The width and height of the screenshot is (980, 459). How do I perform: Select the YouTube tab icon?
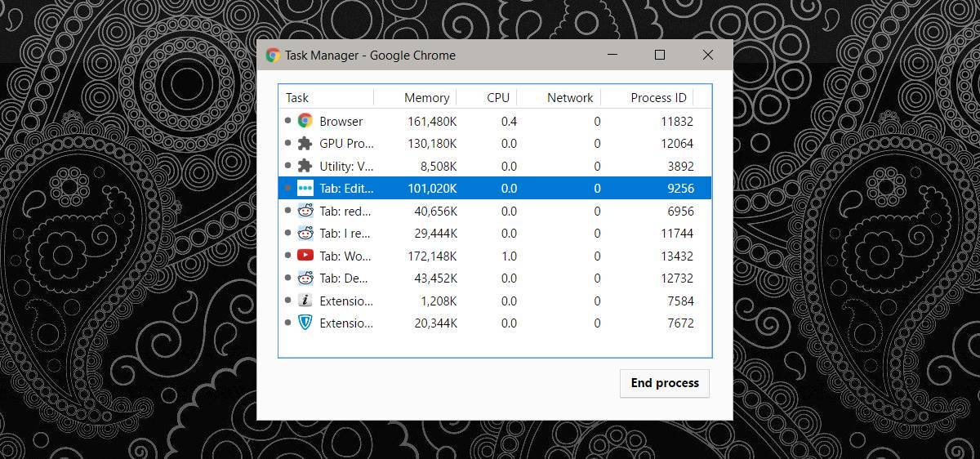click(305, 256)
